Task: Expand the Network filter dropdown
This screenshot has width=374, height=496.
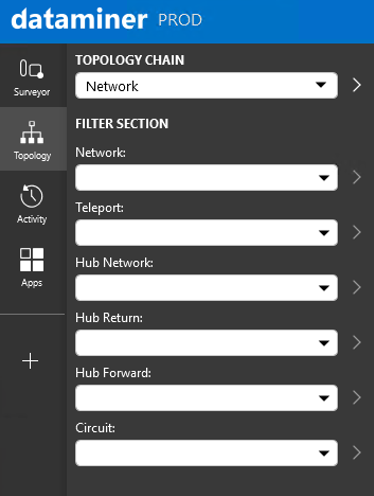Action: [x=206, y=177]
